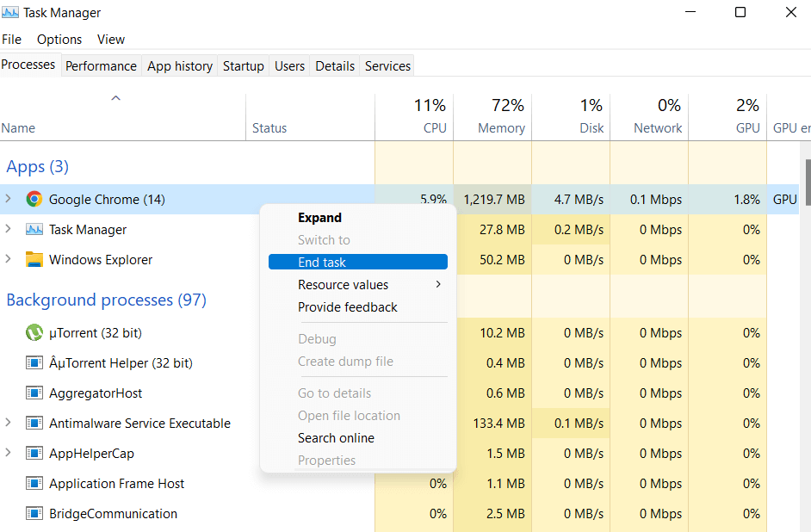Open the View menu
This screenshot has height=532, width=811.
click(111, 40)
